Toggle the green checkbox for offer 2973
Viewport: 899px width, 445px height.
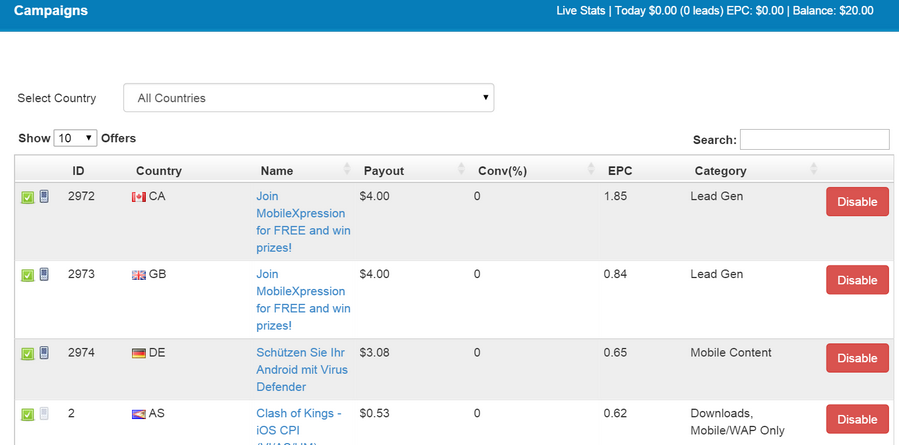(28, 276)
